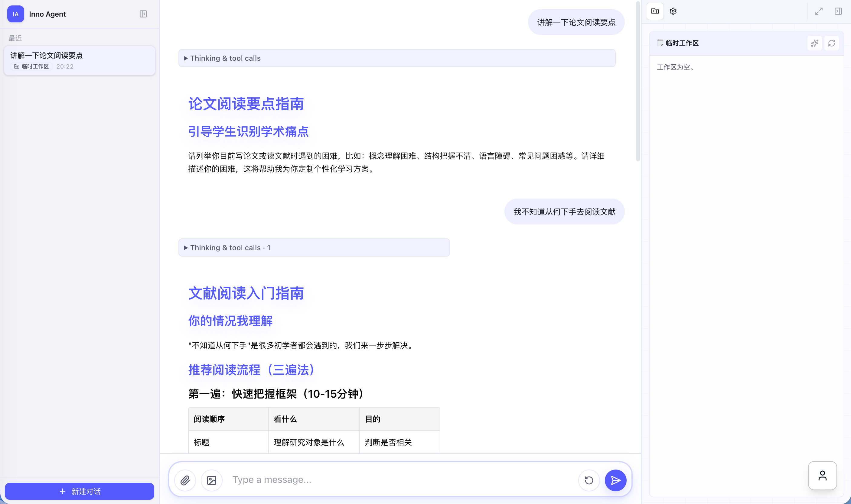Click the heading 引导学生识别学术痛点

(248, 131)
